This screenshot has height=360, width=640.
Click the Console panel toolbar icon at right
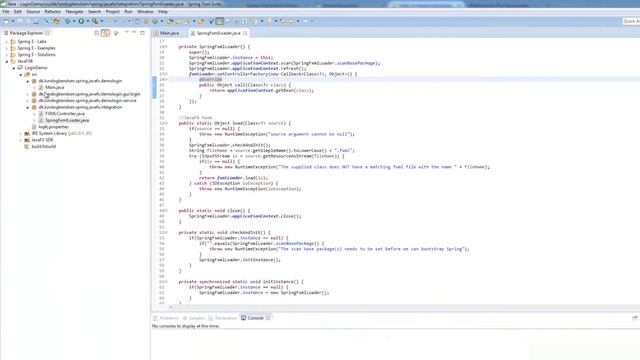pos(635,318)
